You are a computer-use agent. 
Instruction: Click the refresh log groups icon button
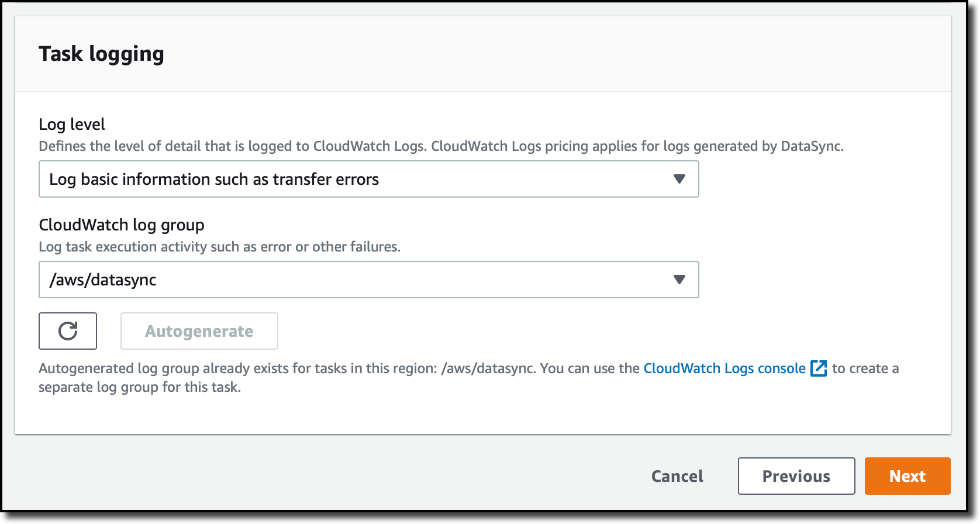click(x=68, y=331)
